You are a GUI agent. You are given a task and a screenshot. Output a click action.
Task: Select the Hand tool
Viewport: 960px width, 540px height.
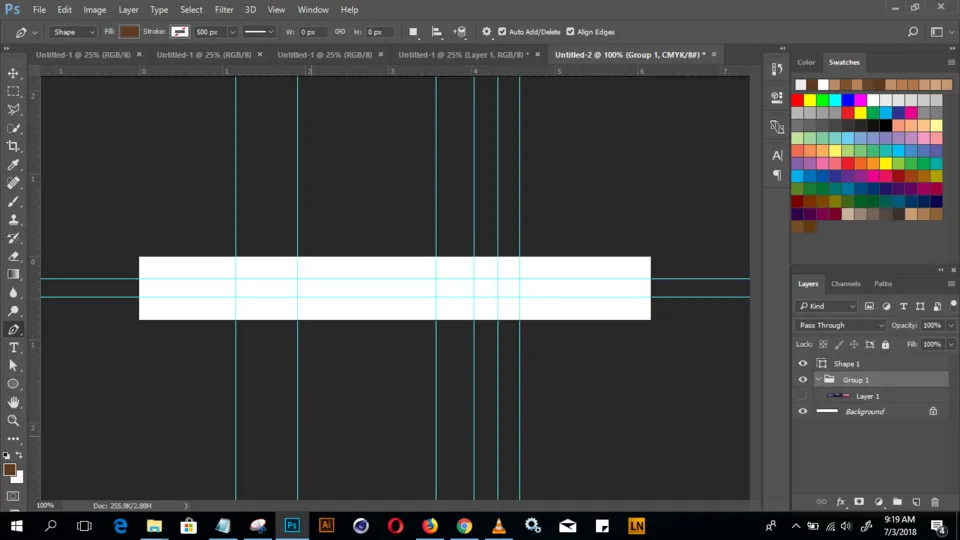pos(13,402)
